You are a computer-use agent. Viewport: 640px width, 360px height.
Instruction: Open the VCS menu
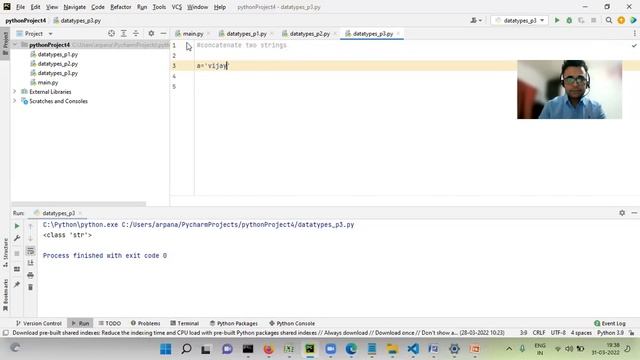[177, 7]
